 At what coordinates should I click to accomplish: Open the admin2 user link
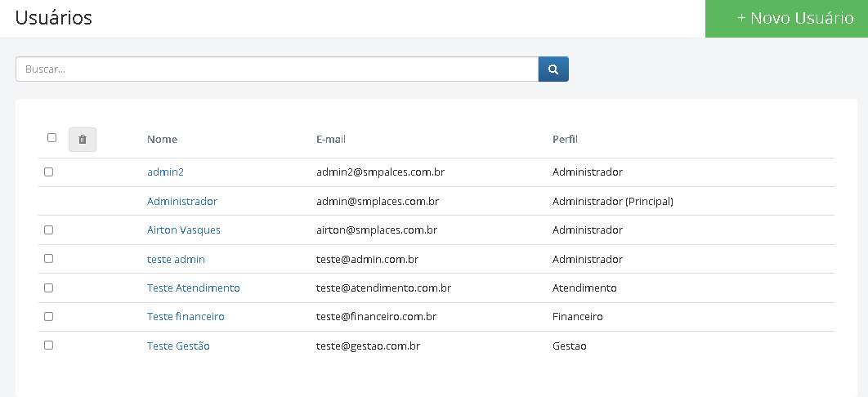(166, 172)
